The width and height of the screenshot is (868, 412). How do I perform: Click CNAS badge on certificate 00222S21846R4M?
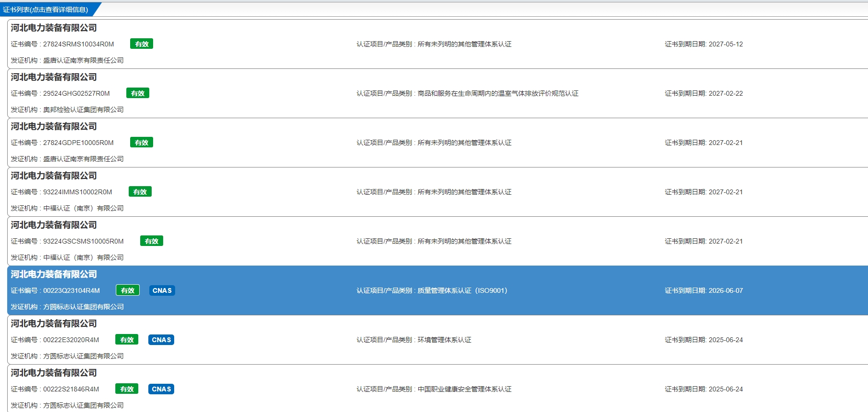coord(161,389)
